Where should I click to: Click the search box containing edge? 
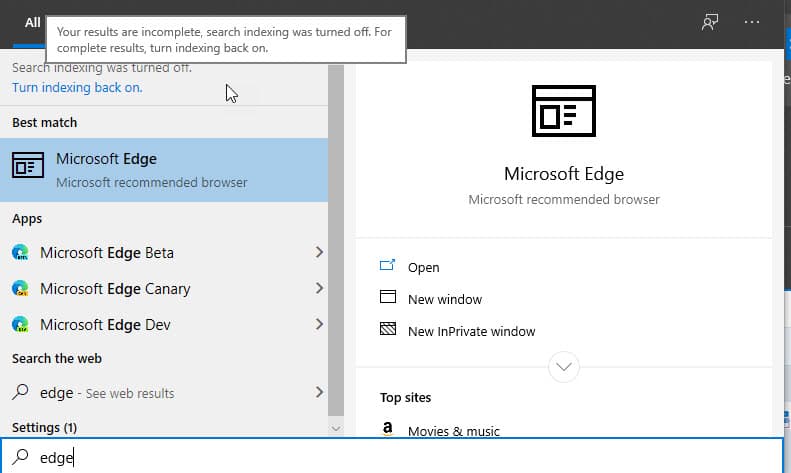(391, 457)
